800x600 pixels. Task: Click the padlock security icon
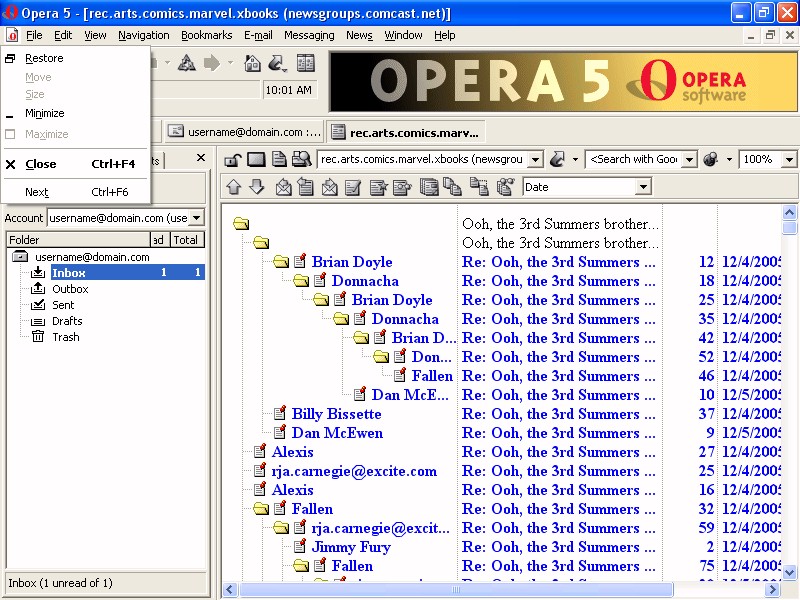coord(233,160)
